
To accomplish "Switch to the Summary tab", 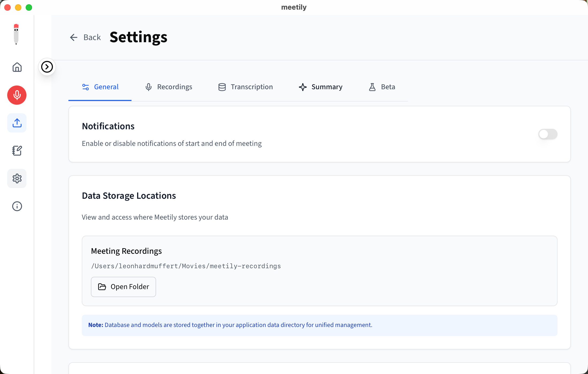I will click(320, 87).
